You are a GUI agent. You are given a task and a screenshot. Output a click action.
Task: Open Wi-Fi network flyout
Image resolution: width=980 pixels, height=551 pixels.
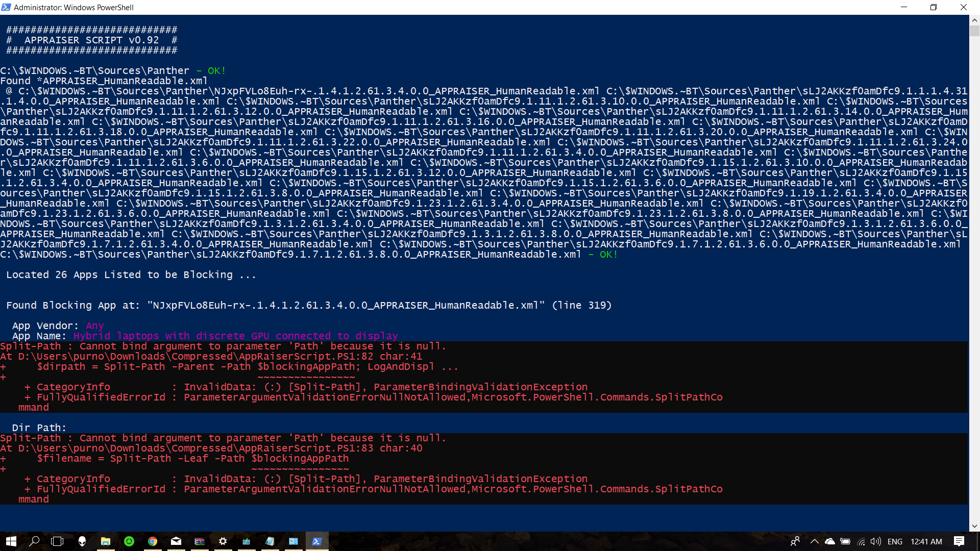click(861, 541)
